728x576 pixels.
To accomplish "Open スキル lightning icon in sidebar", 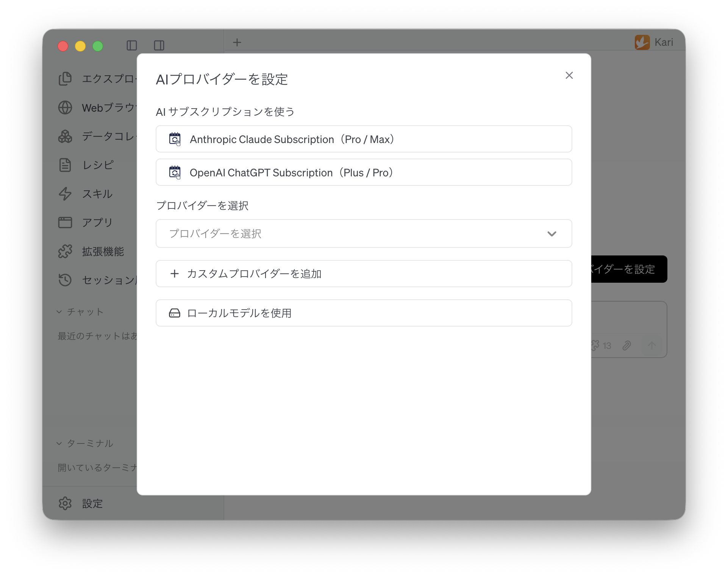I will click(x=65, y=194).
